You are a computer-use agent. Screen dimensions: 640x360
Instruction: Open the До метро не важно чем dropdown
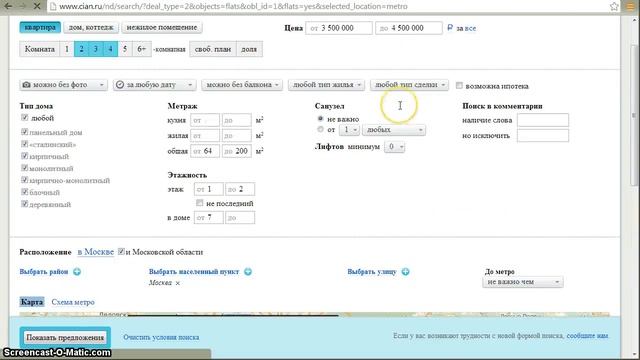point(523,282)
